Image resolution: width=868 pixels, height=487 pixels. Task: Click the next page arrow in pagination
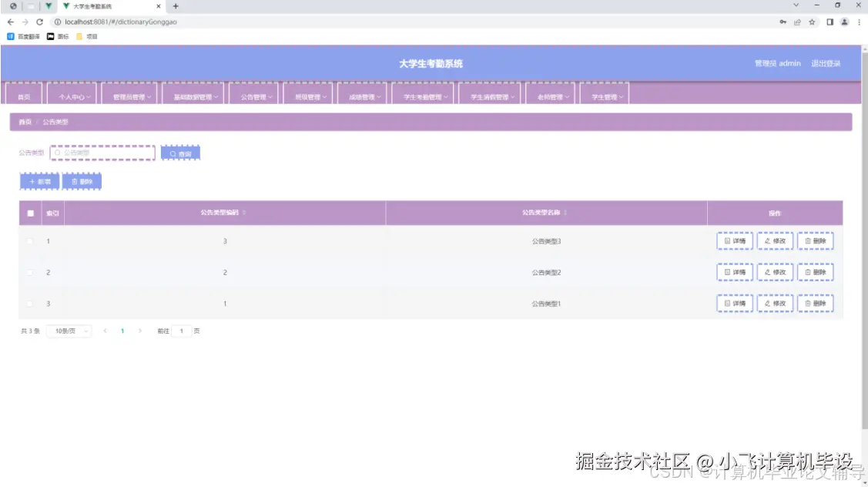tap(140, 331)
